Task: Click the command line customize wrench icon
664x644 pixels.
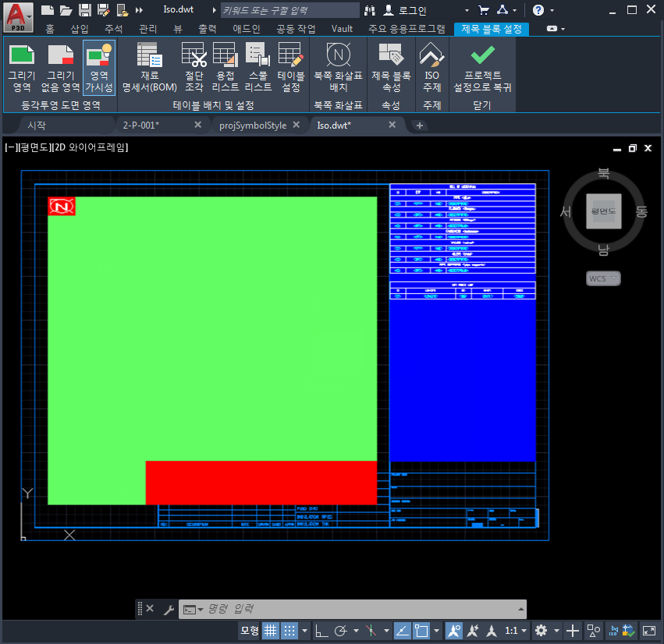Action: 169,609
